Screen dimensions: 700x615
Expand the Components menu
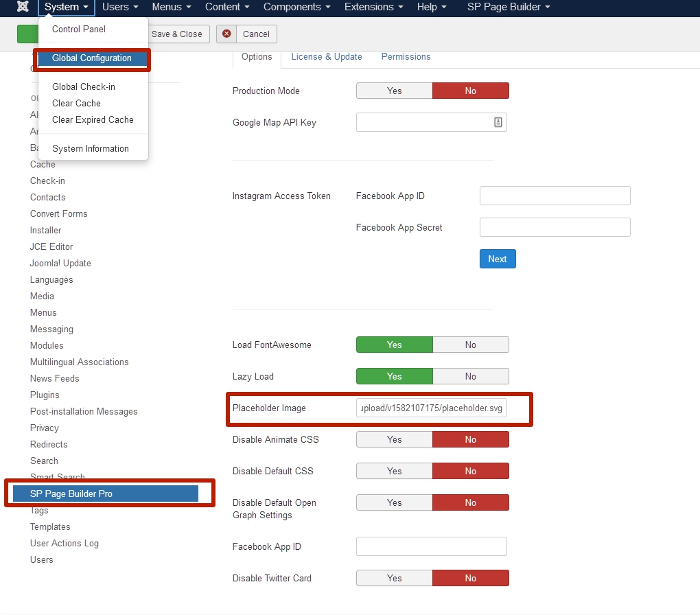(296, 8)
